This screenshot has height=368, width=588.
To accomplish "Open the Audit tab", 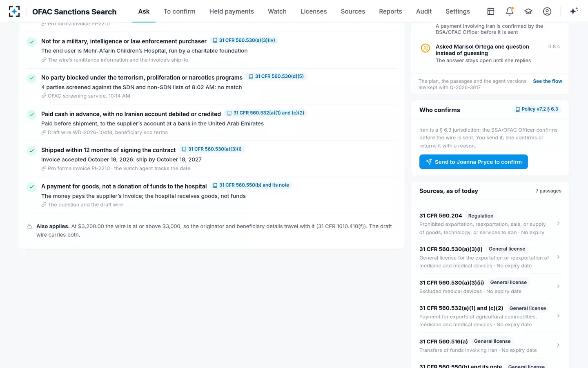I will [424, 11].
